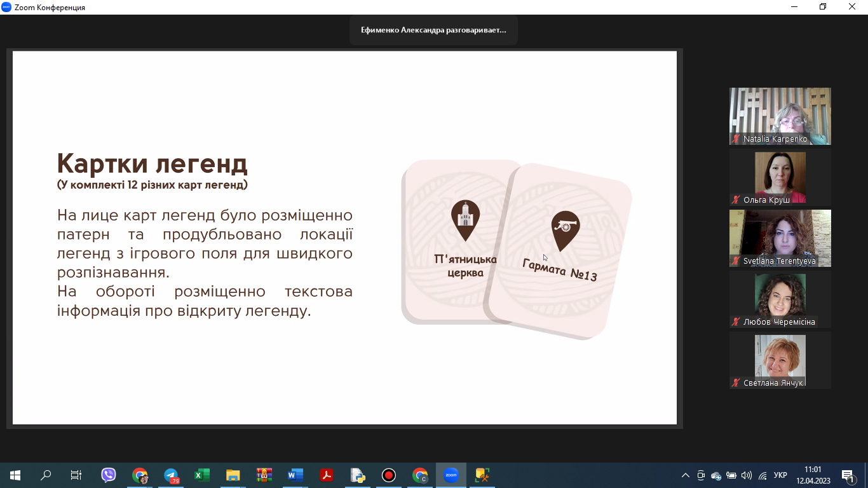Image resolution: width=868 pixels, height=488 pixels.
Task: Open the notification center icon
Action: 848,475
